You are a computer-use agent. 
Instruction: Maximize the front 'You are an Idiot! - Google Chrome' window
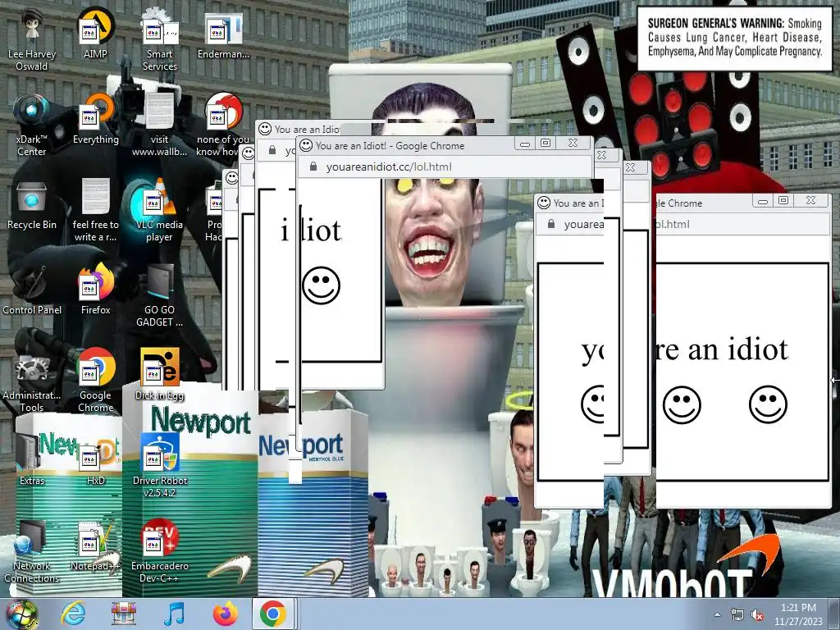(x=546, y=143)
